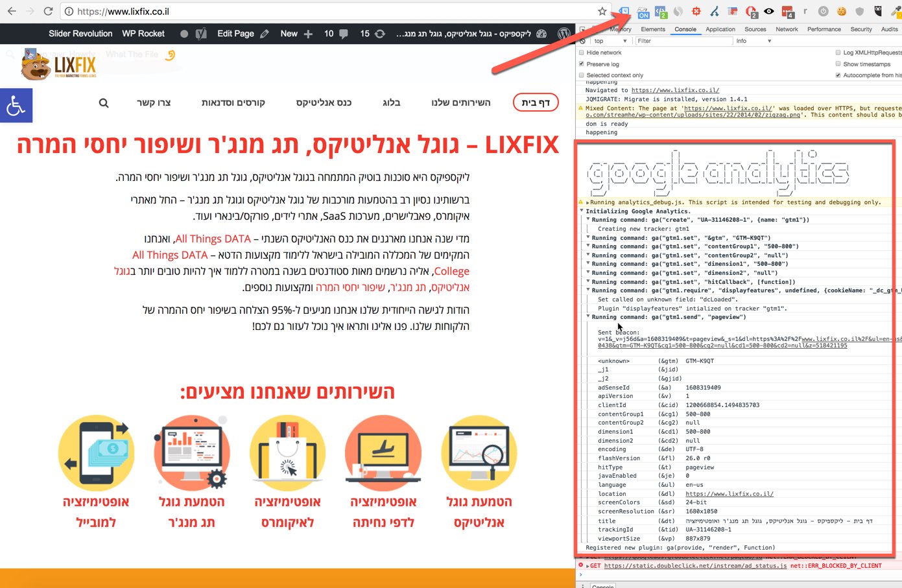902x588 pixels.
Task: Click New in the WordPress admin bar
Action: 296,34
